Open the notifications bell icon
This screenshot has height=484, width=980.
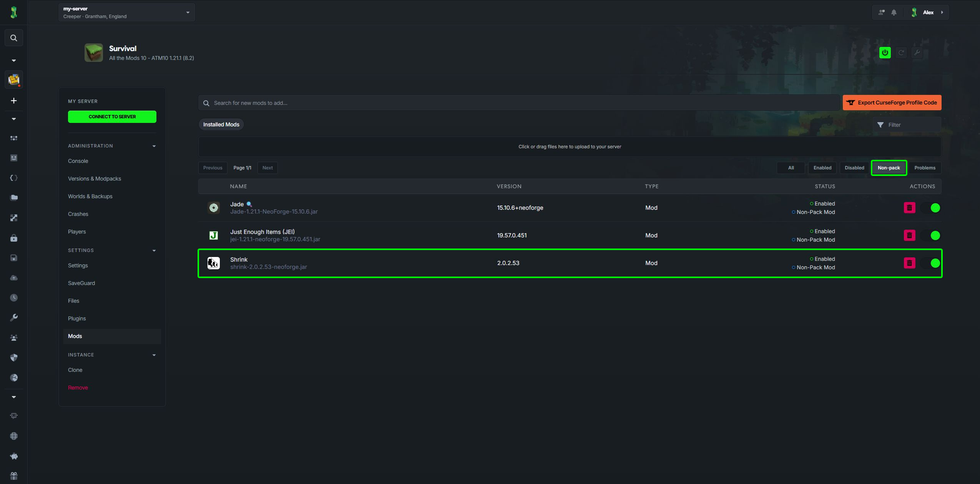[x=894, y=12]
